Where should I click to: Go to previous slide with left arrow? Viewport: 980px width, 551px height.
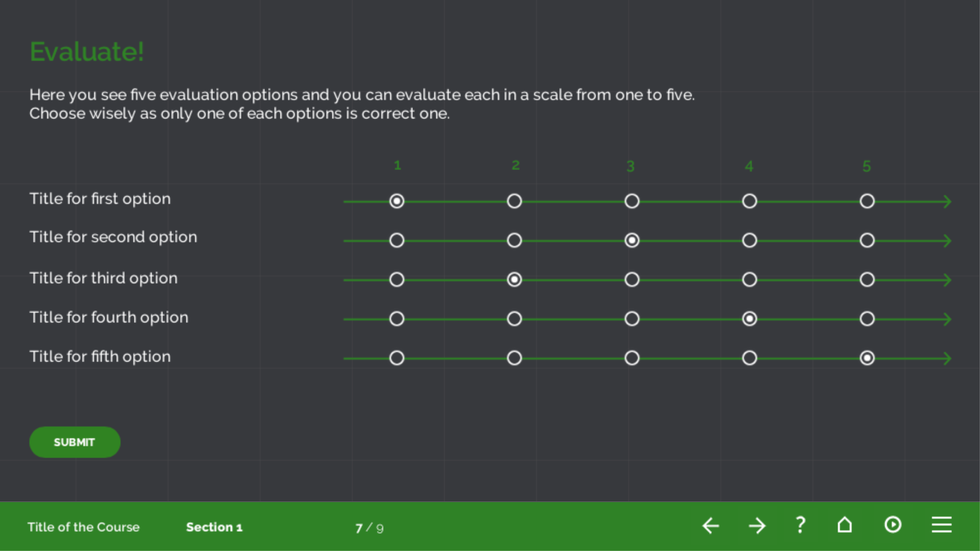(710, 526)
